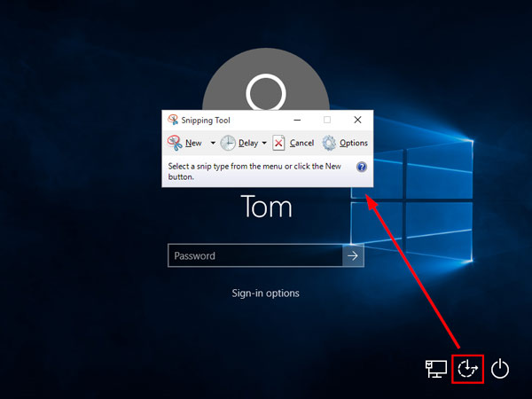This screenshot has width=532, height=399.
Task: Click the Snipping Tool title bar app icon
Action: pos(173,120)
